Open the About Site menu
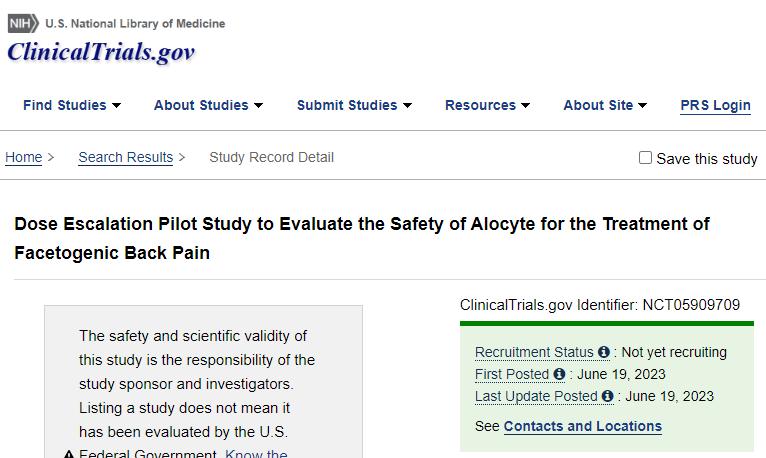 pyautogui.click(x=605, y=105)
